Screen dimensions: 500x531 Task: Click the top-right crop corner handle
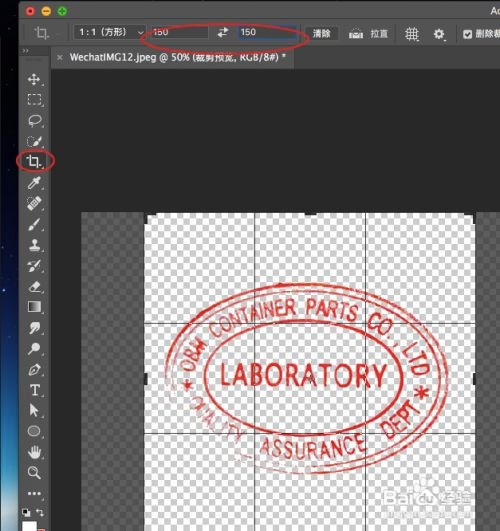tap(471, 217)
